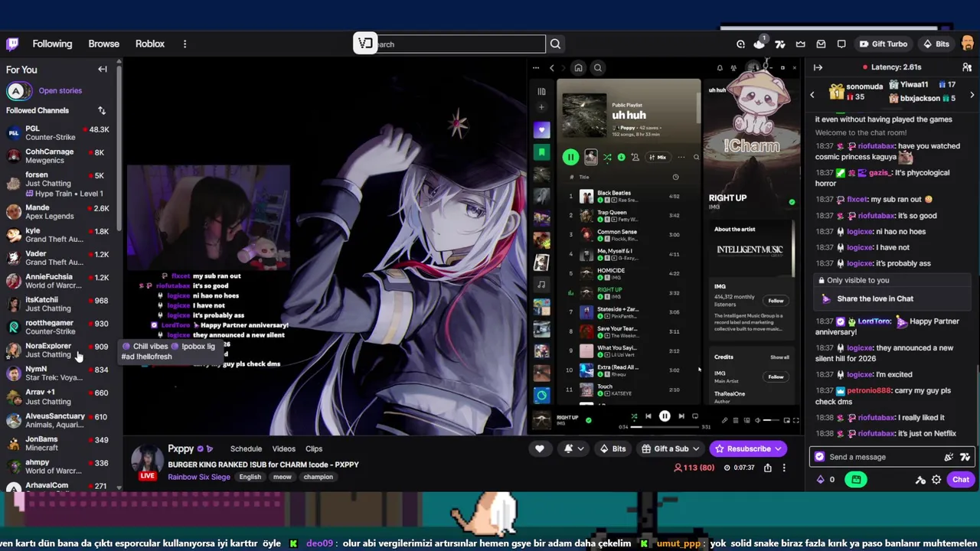
Task: Click Share the love in Chat
Action: (x=875, y=298)
